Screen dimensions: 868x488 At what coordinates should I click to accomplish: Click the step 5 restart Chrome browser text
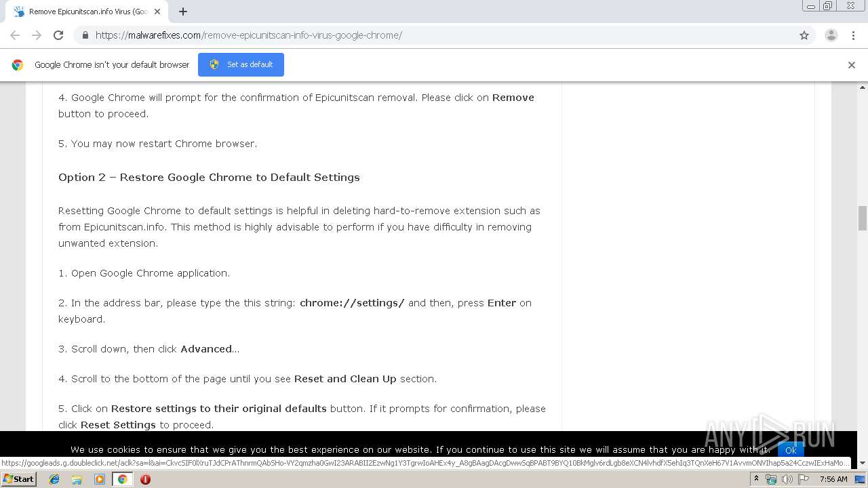pos(157,144)
